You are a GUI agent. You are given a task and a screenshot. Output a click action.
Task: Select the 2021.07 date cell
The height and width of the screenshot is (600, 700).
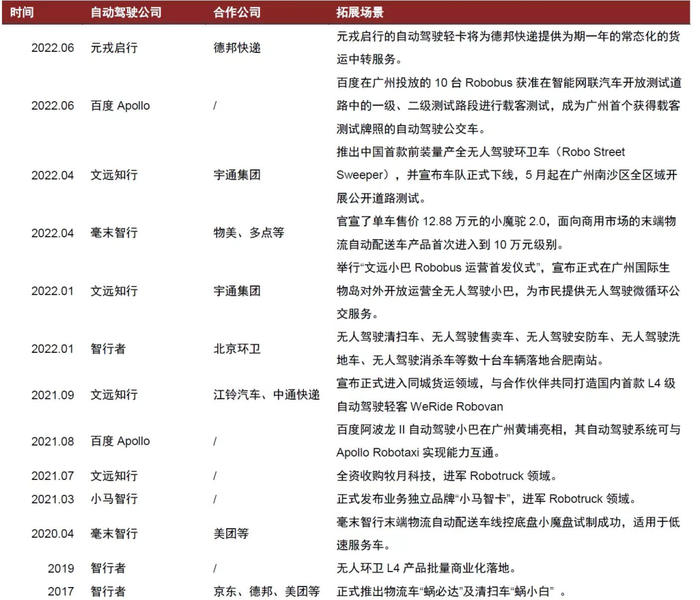point(52,476)
